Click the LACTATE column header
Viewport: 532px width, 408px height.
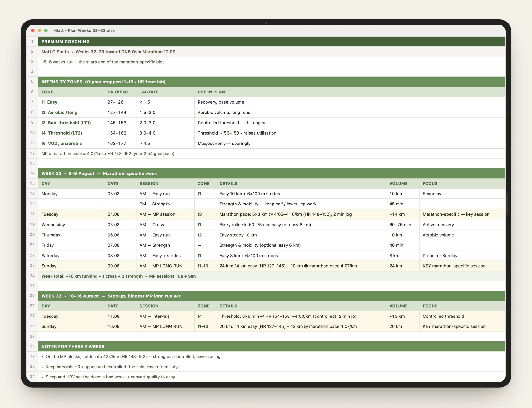165,92
